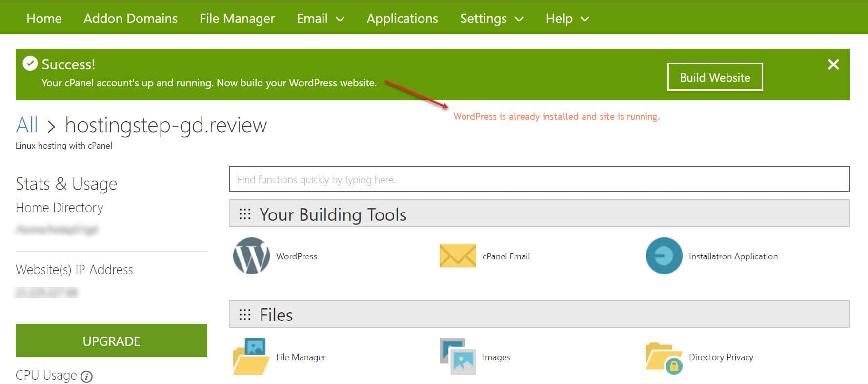Open Addon Domains from the navigation bar
The width and height of the screenshot is (868, 384).
click(x=131, y=19)
